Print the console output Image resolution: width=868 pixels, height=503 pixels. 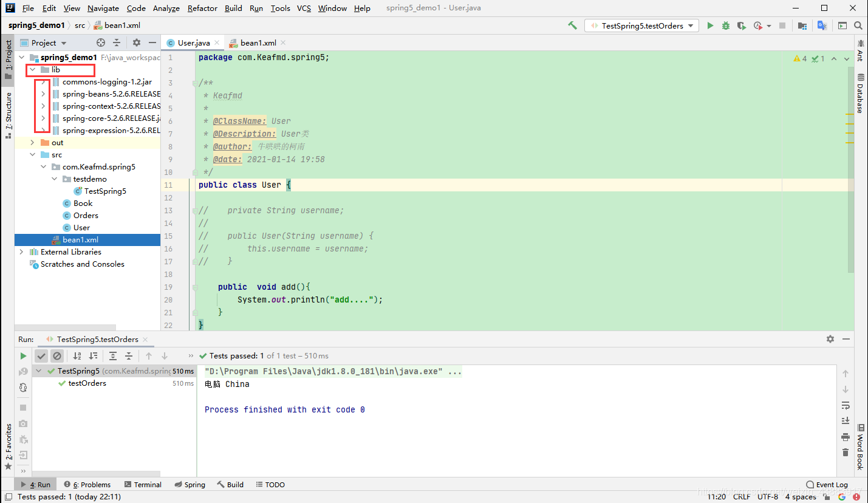846,437
